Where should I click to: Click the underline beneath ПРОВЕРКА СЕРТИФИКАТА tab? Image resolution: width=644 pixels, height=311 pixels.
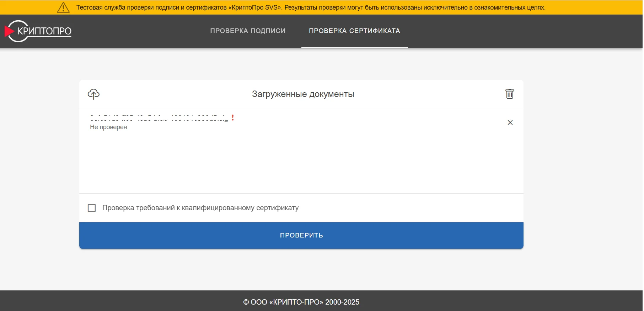click(354, 47)
